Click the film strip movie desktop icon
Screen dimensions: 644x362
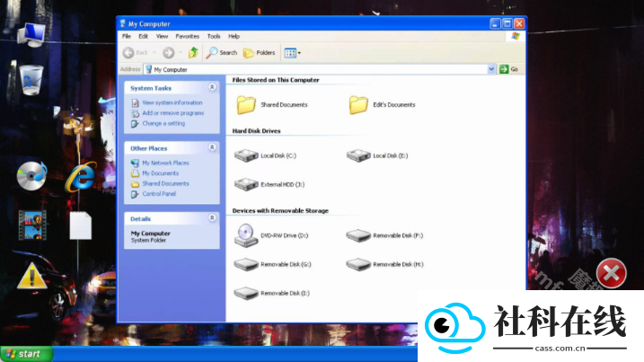[x=32, y=225]
